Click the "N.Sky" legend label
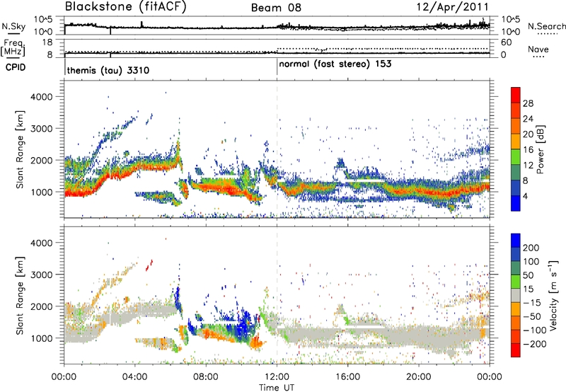The height and width of the screenshot is (392, 566). [13, 26]
